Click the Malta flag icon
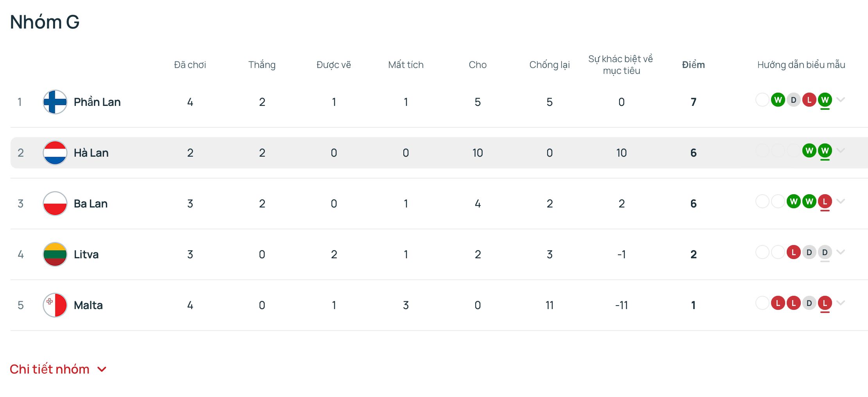The image size is (868, 397). click(55, 305)
